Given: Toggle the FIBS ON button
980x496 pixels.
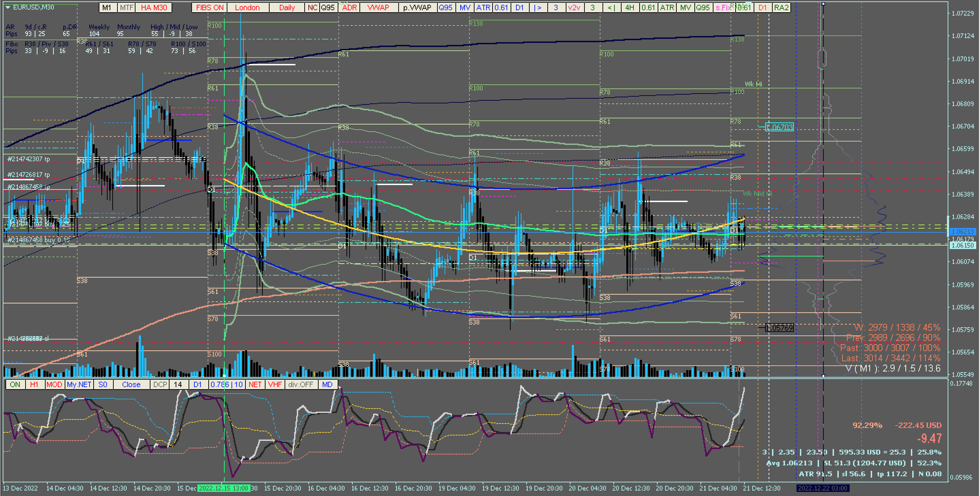Looking at the screenshot, I should (x=209, y=7).
